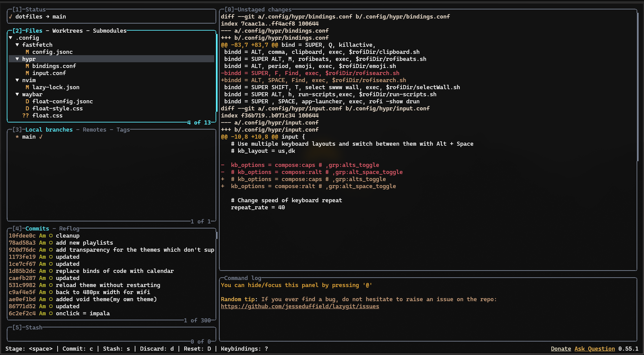Click the Discard: d hint
This screenshot has height=355, width=644.
coord(157,349)
